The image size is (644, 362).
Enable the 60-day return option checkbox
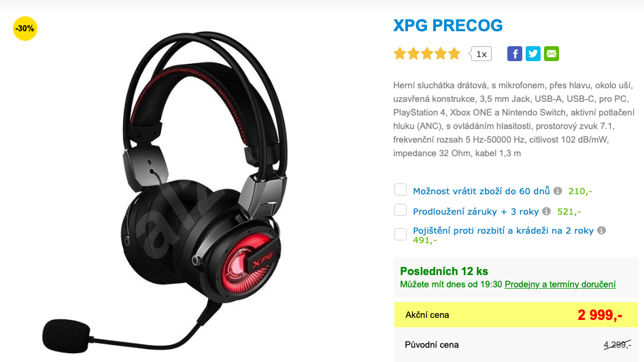click(x=401, y=189)
